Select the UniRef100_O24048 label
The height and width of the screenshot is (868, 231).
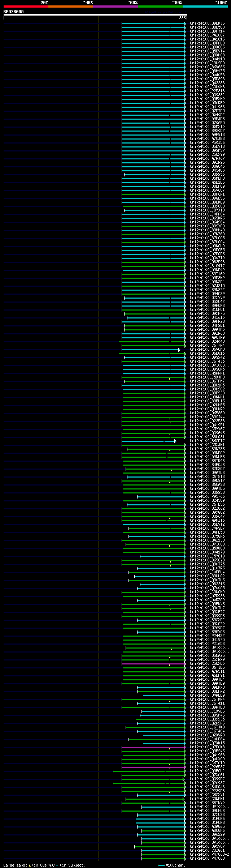coord(207,341)
